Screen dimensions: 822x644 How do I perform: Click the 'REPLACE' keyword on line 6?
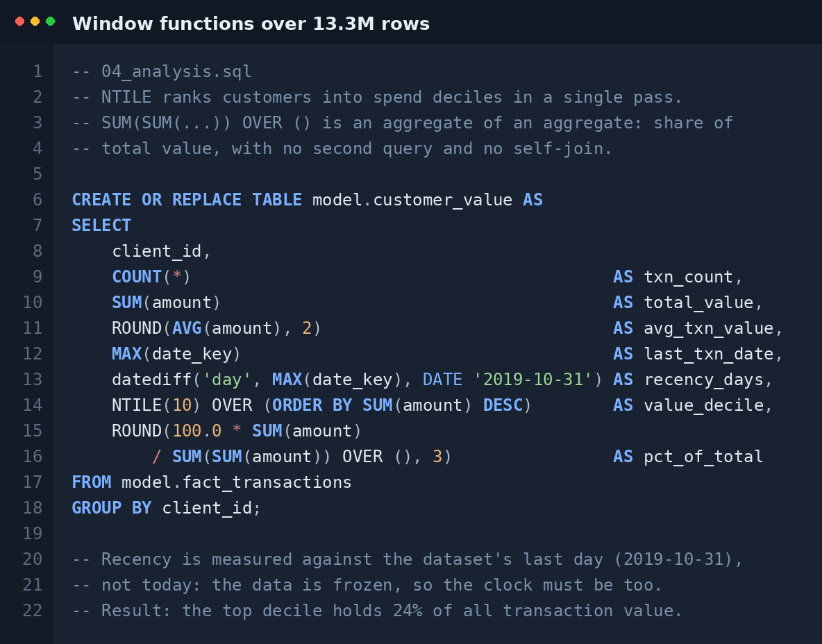pos(207,200)
